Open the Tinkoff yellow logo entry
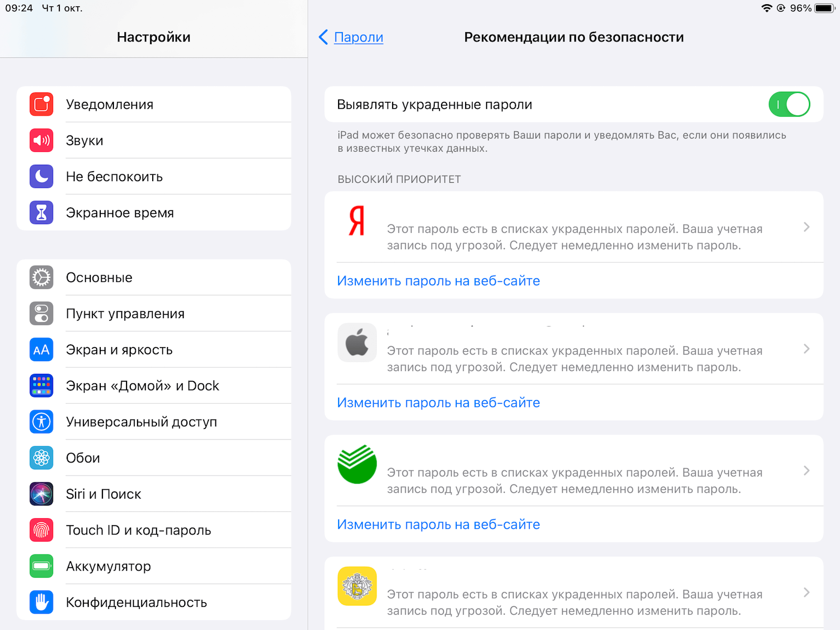The height and width of the screenshot is (630, 840). [574, 592]
